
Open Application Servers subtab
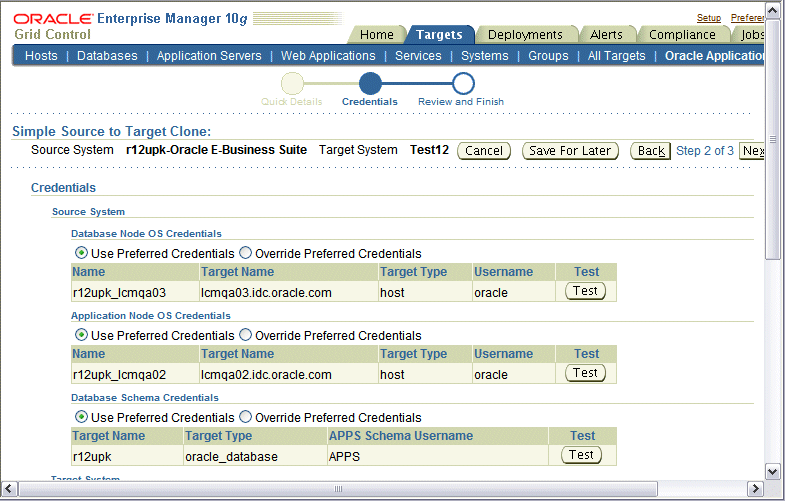[x=209, y=56]
